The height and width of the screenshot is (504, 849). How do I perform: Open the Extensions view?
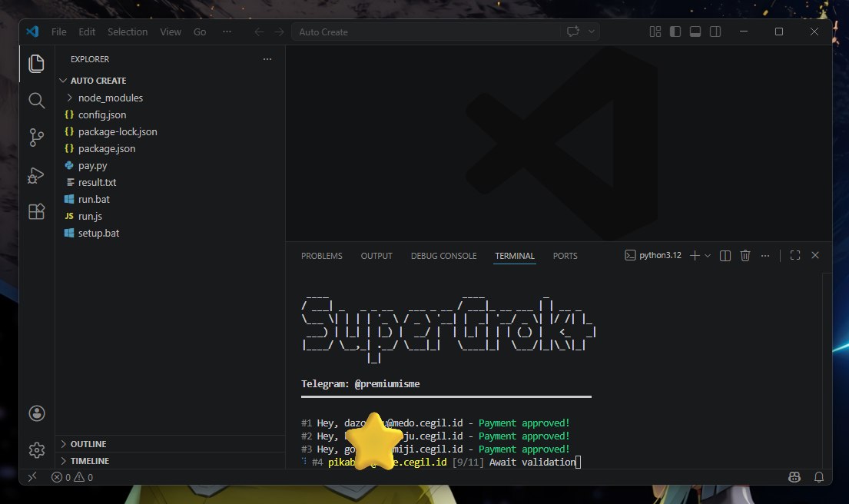(x=36, y=212)
